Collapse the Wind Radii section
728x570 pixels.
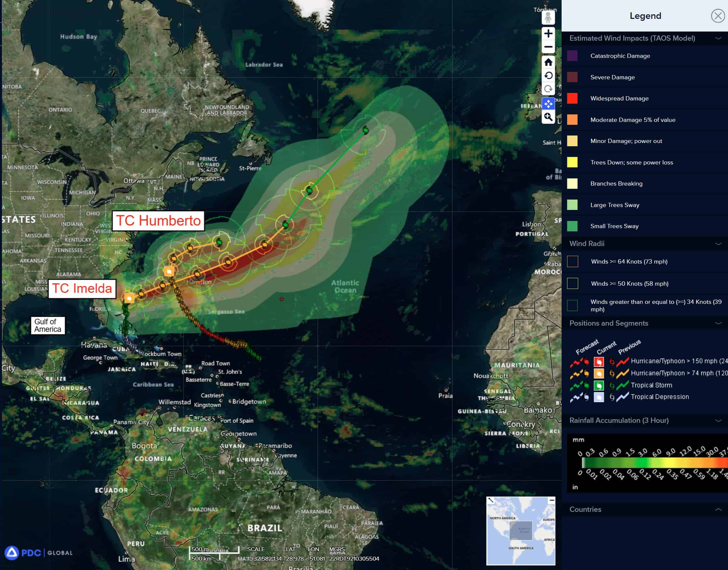718,244
